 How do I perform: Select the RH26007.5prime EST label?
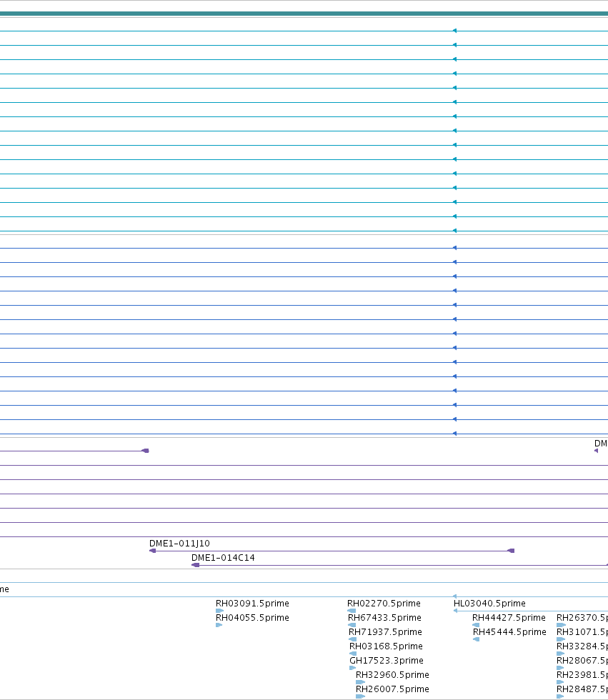(x=392, y=689)
